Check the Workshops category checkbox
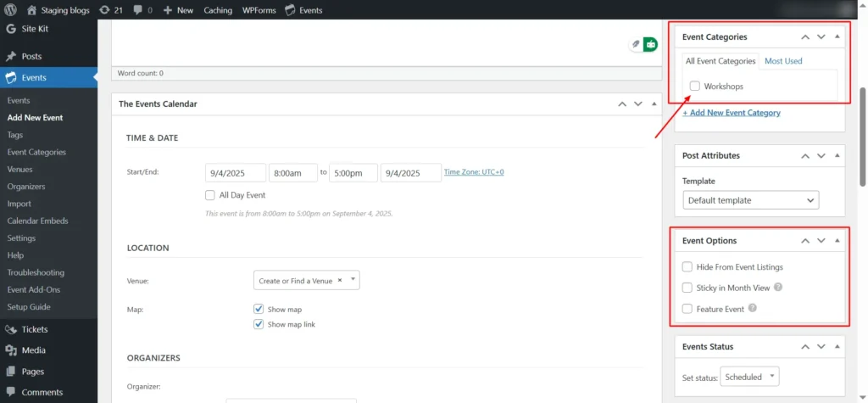 click(x=695, y=87)
